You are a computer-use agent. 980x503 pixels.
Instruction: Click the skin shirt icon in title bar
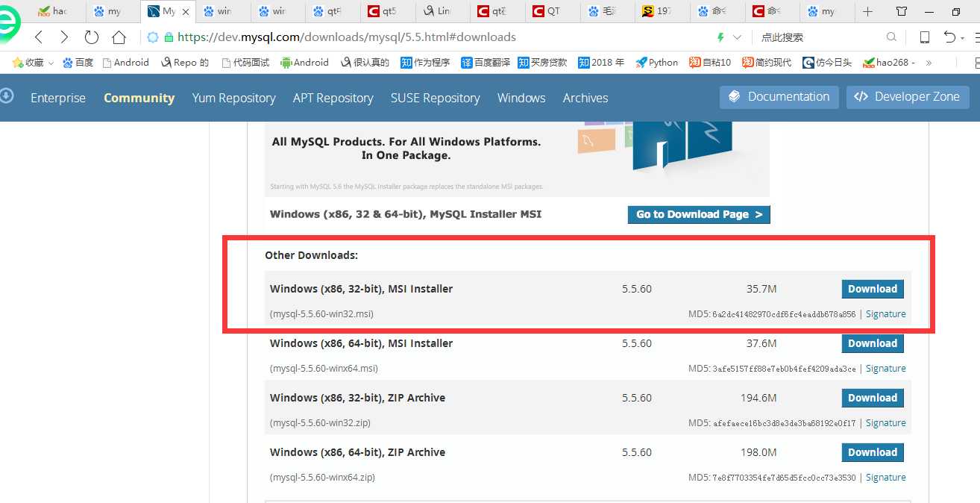pos(902,12)
